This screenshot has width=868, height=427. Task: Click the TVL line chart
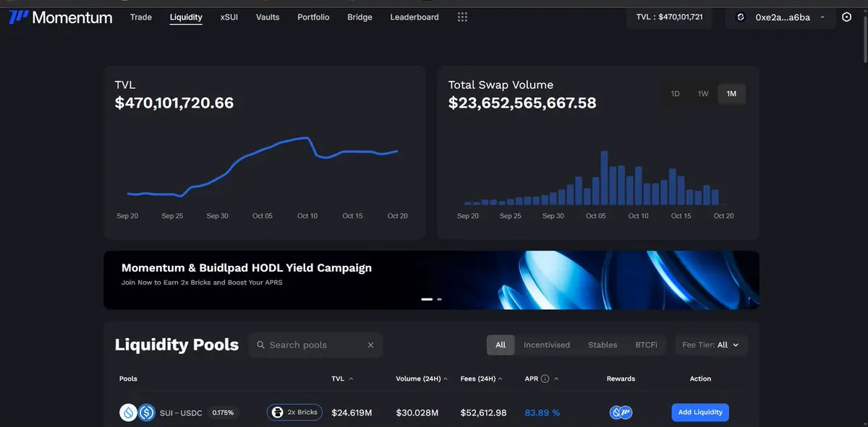pyautogui.click(x=263, y=166)
